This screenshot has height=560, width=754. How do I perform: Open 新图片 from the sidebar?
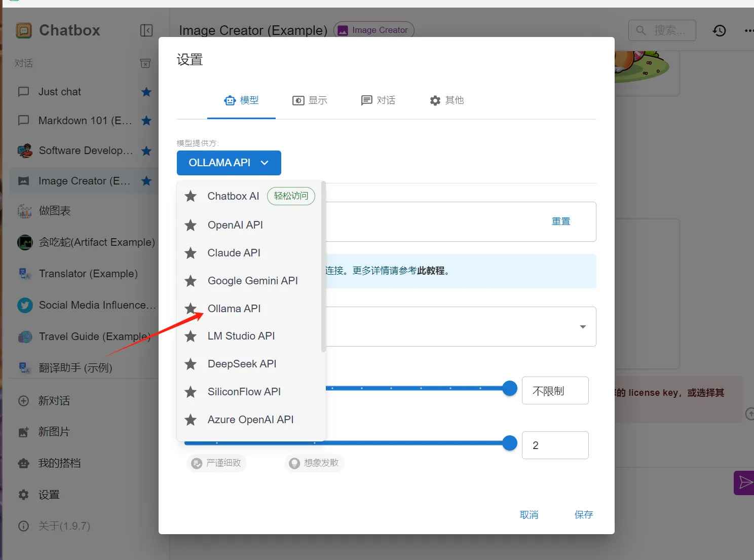click(x=55, y=432)
